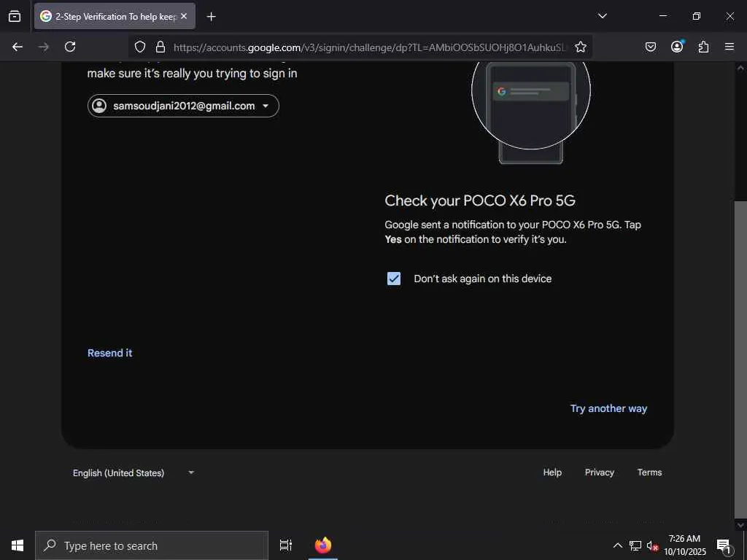Open tracking protection shield icon
Viewport: 747px width, 560px height.
tap(139, 47)
